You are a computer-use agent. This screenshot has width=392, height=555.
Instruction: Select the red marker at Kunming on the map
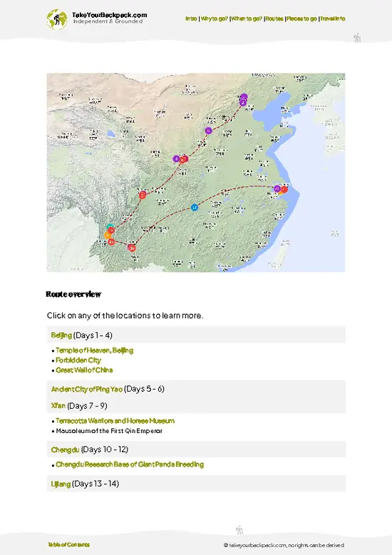pyautogui.click(x=132, y=248)
